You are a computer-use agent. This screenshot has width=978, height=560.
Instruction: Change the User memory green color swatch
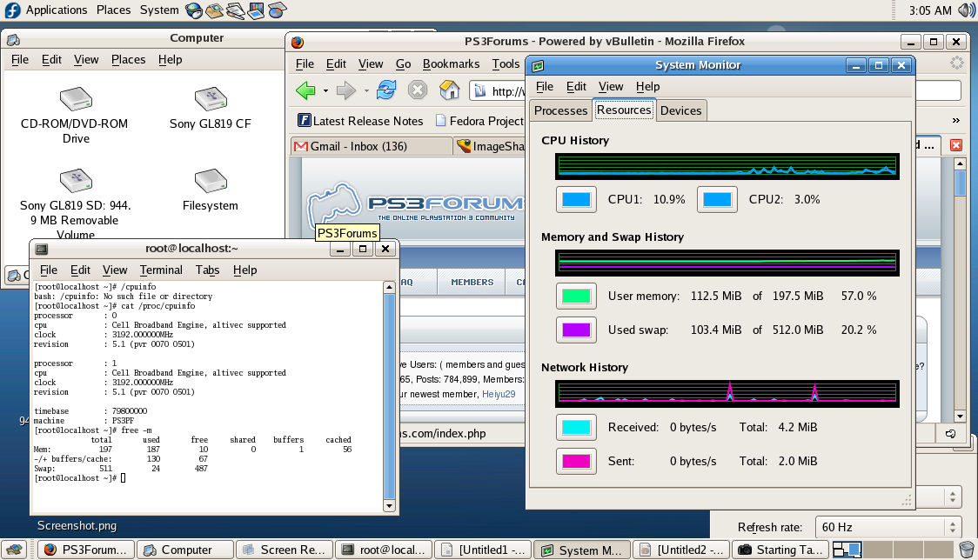click(576, 297)
